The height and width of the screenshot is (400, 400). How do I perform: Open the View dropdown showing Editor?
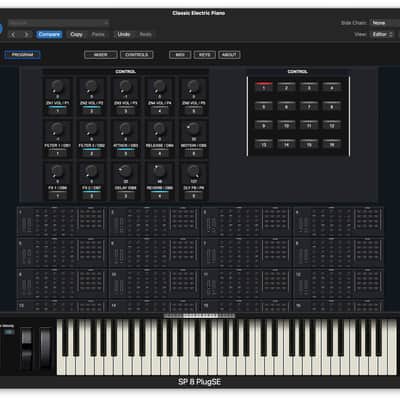(x=382, y=34)
